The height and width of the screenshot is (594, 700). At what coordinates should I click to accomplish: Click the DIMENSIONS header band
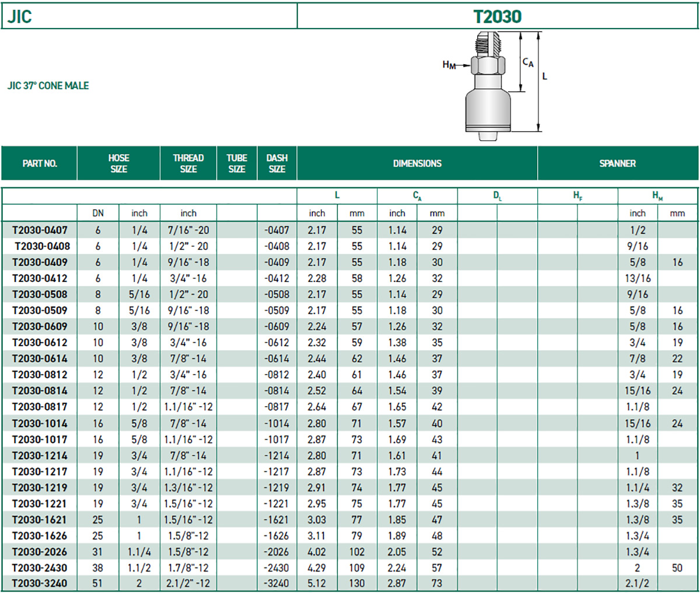coord(417,163)
